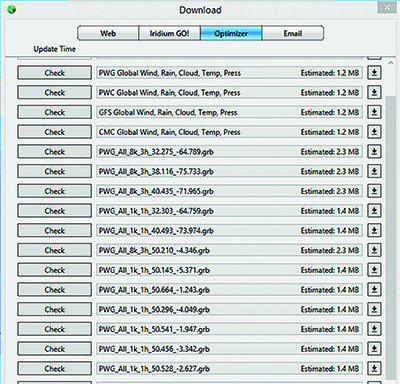Screen dimensions: 400x384
Task: Select the Email tab
Action: (293, 33)
